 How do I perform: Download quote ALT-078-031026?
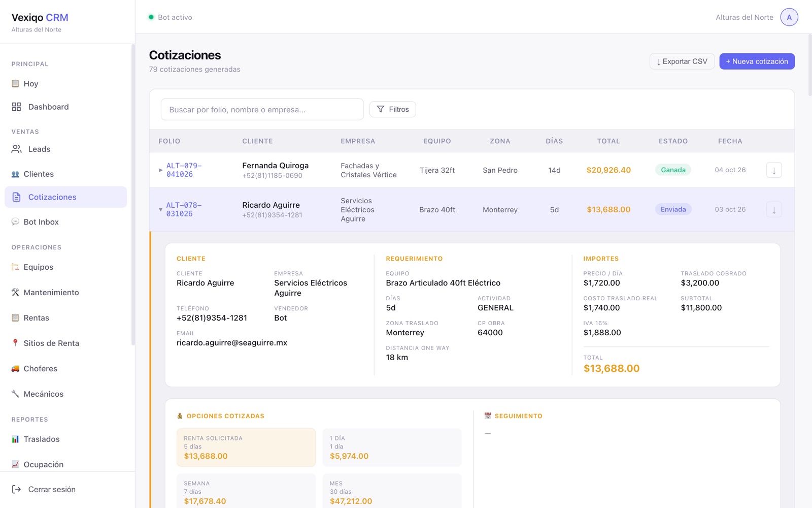(774, 210)
